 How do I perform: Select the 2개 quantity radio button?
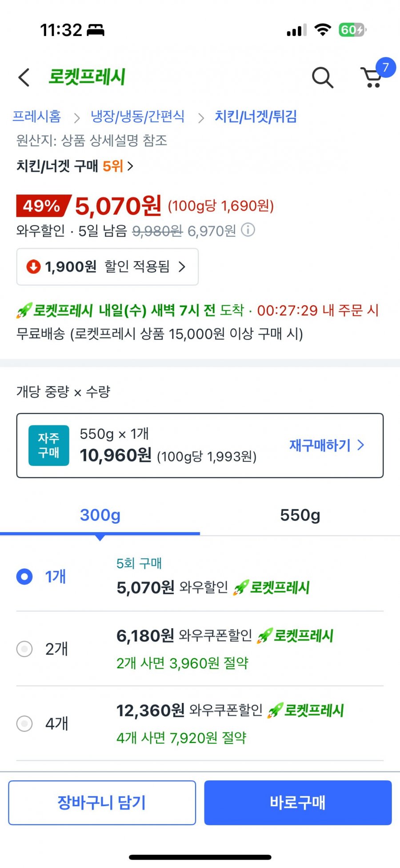tap(24, 649)
